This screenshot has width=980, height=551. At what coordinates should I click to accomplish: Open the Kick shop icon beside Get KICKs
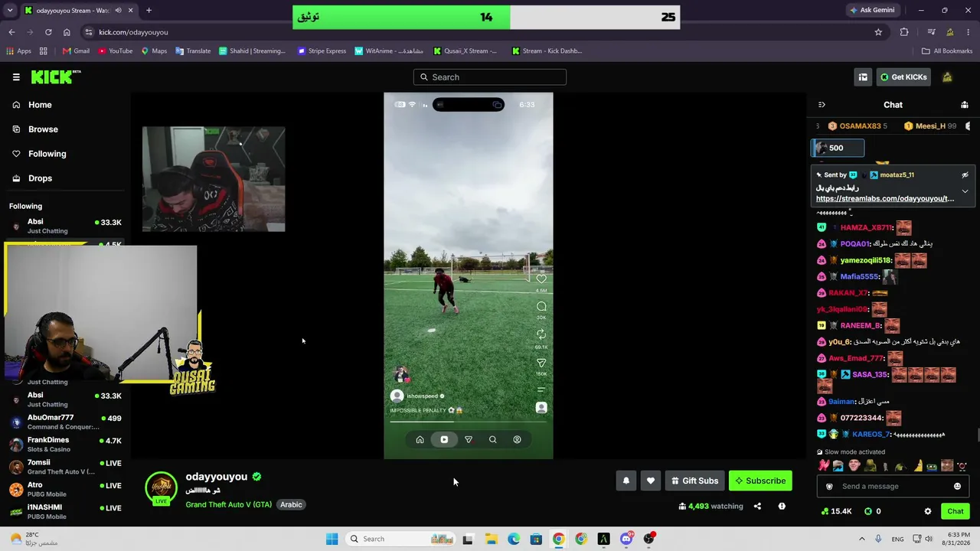(x=863, y=77)
